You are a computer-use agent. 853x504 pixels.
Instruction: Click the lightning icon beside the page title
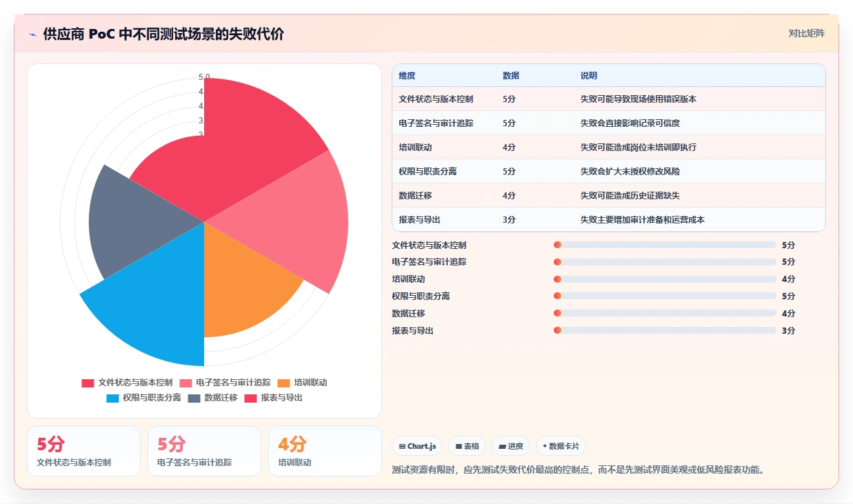(32, 34)
